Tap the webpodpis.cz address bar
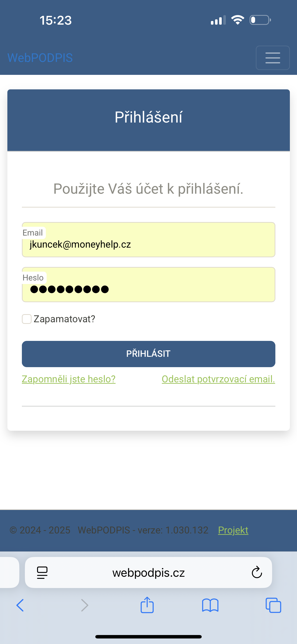The width and height of the screenshot is (297, 644). [x=148, y=573]
